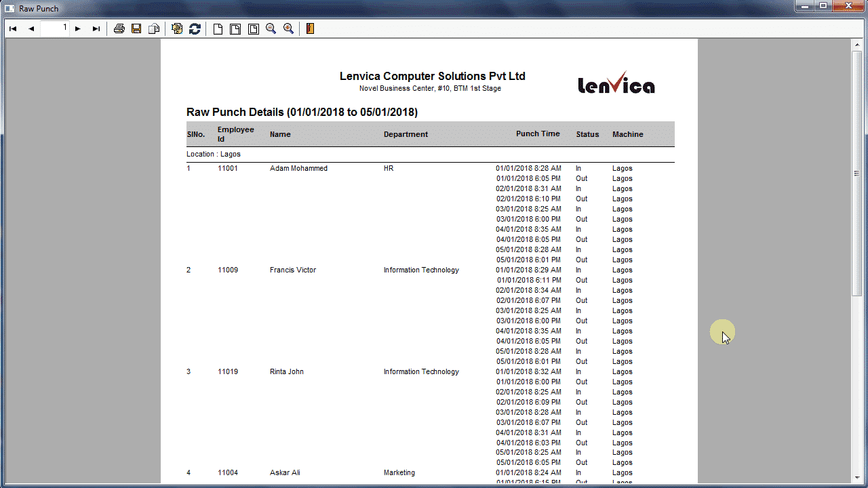Viewport: 868px width, 488px height.
Task: Jump to the last report page
Action: [96, 29]
